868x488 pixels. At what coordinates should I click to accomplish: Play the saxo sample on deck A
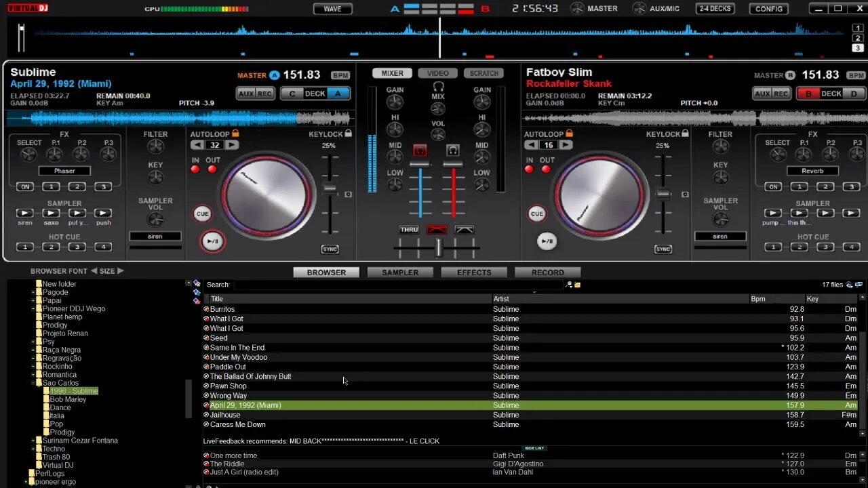tap(51, 213)
